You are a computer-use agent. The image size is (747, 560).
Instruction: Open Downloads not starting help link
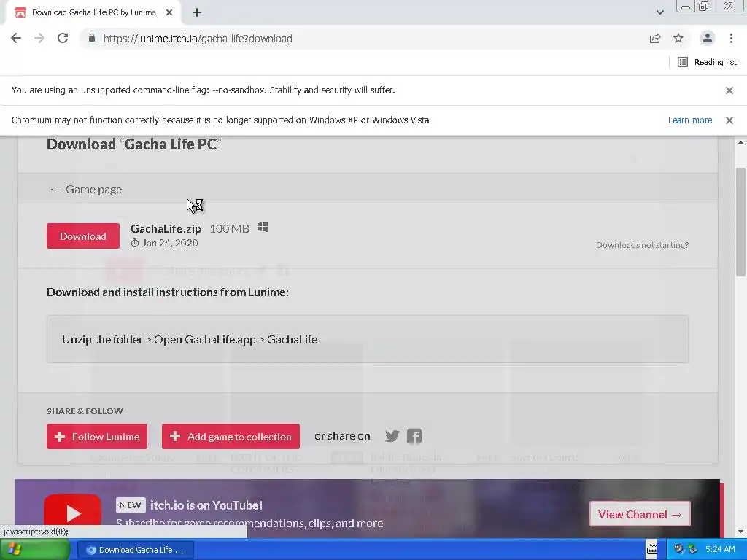[642, 245]
